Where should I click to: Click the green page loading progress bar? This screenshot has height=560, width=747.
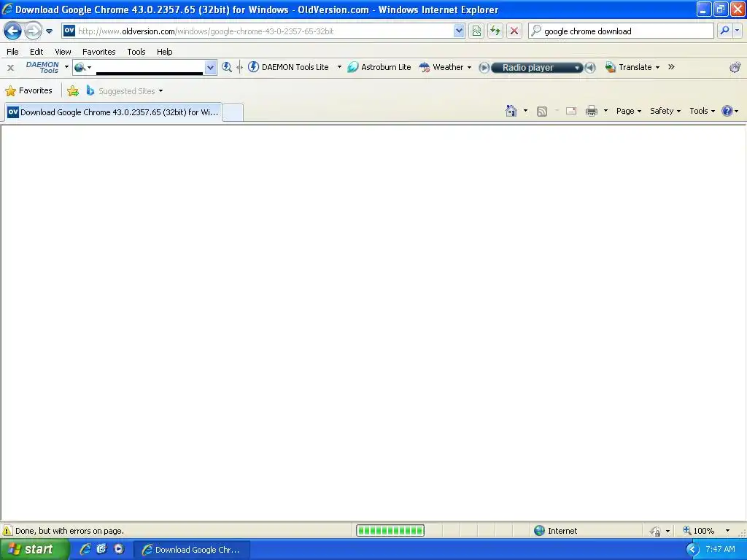click(x=390, y=531)
